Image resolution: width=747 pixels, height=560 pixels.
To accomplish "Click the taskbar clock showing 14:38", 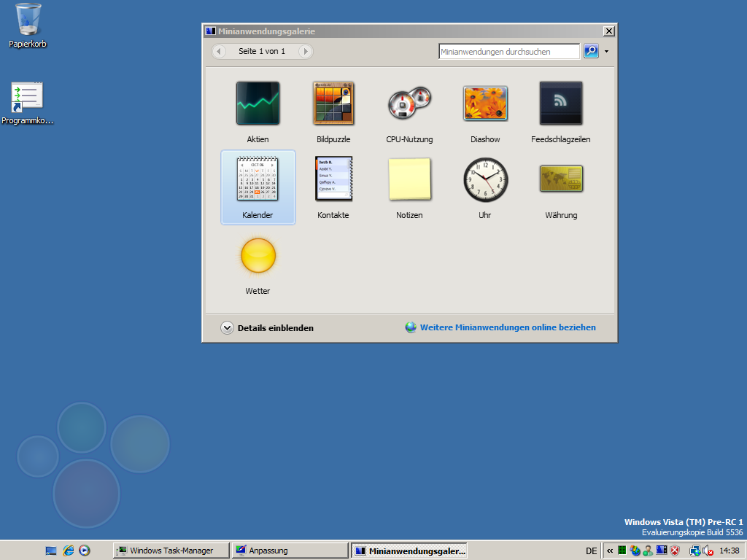I will 729,551.
